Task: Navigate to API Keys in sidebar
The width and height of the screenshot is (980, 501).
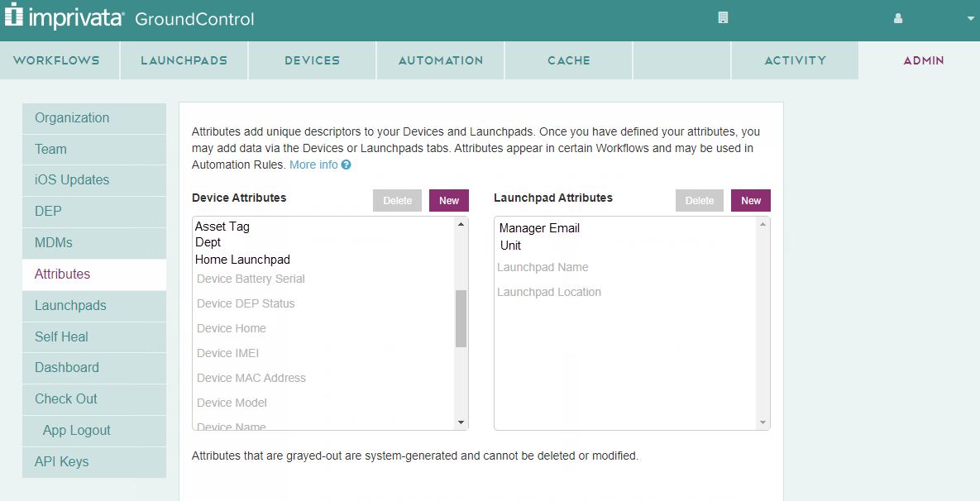Action: [61, 461]
